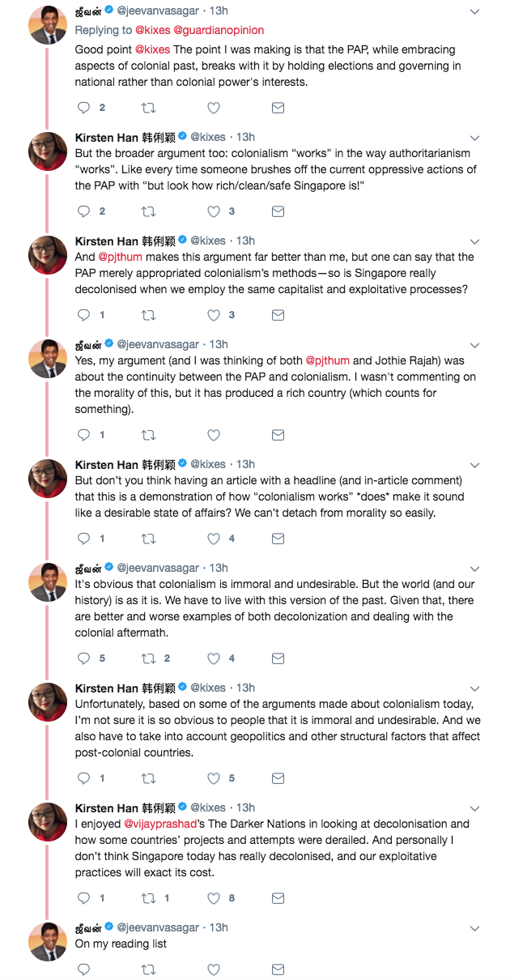Image resolution: width=510 pixels, height=980 pixels.
Task: Open Kirsten Han's avatar on the authoritarianism tweet
Action: point(48,151)
